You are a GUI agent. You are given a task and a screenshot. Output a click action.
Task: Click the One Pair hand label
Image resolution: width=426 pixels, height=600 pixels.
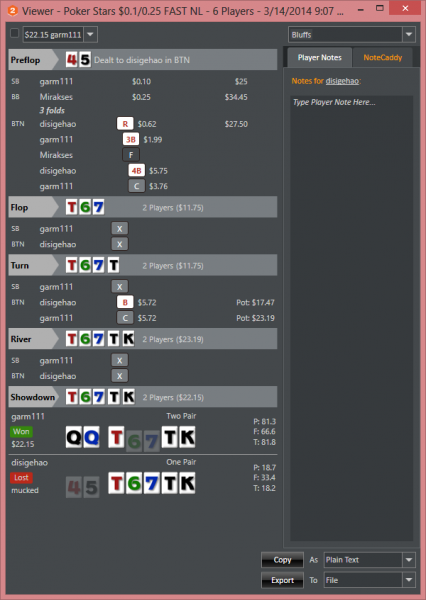(181, 462)
